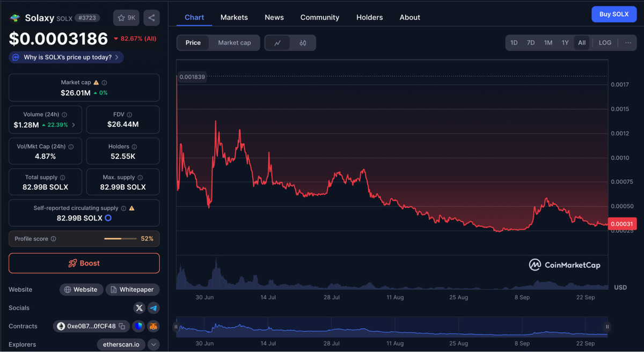This screenshot has width=644, height=352.
Task: Click the Solaxy coin logo icon
Action: pyautogui.click(x=15, y=18)
